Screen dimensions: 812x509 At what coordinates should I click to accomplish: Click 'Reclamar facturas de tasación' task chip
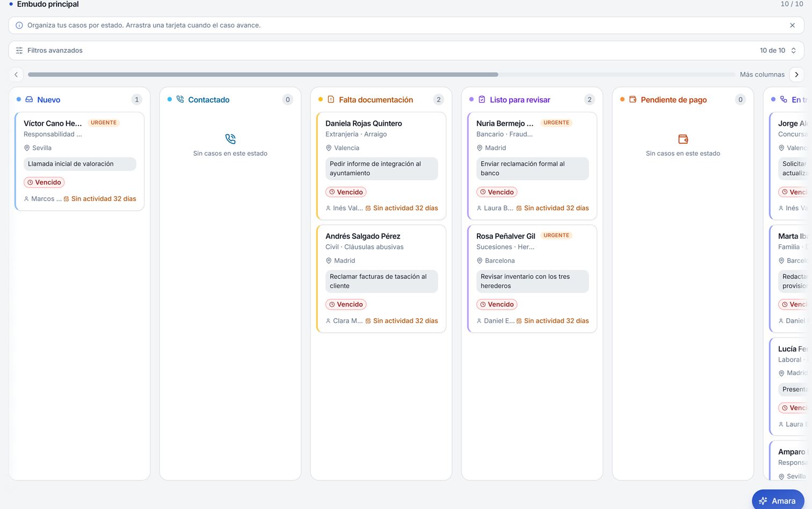click(382, 281)
